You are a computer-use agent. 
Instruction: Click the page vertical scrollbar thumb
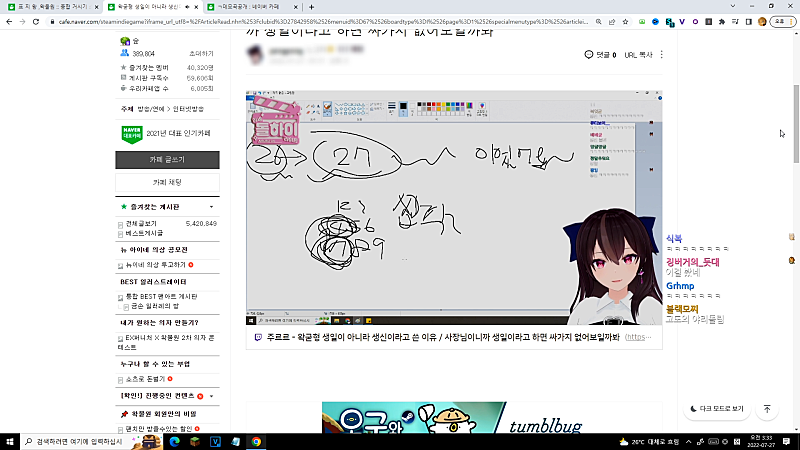point(796,123)
